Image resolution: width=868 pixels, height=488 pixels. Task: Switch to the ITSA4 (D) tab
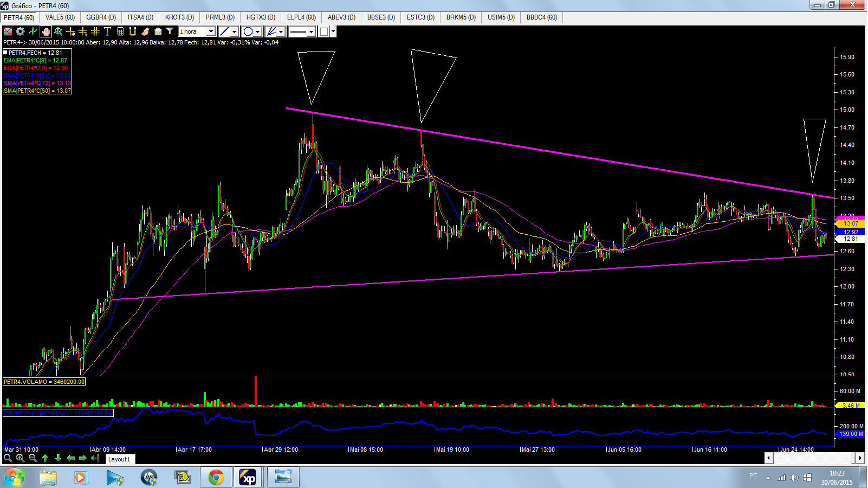point(141,17)
